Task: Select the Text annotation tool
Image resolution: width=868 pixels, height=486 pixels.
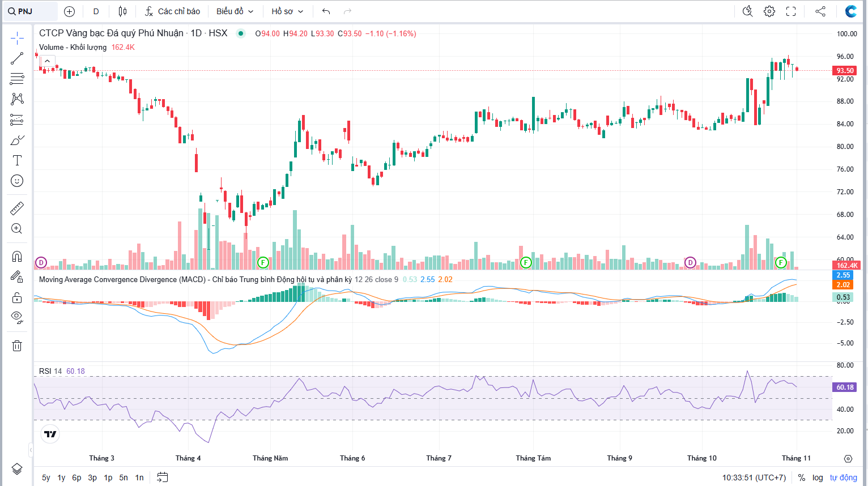Action: click(17, 160)
